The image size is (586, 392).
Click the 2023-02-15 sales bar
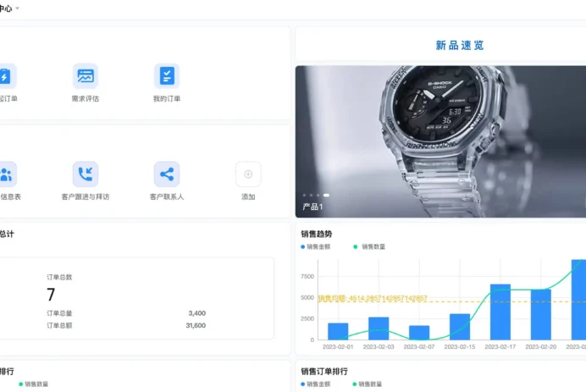460,327
